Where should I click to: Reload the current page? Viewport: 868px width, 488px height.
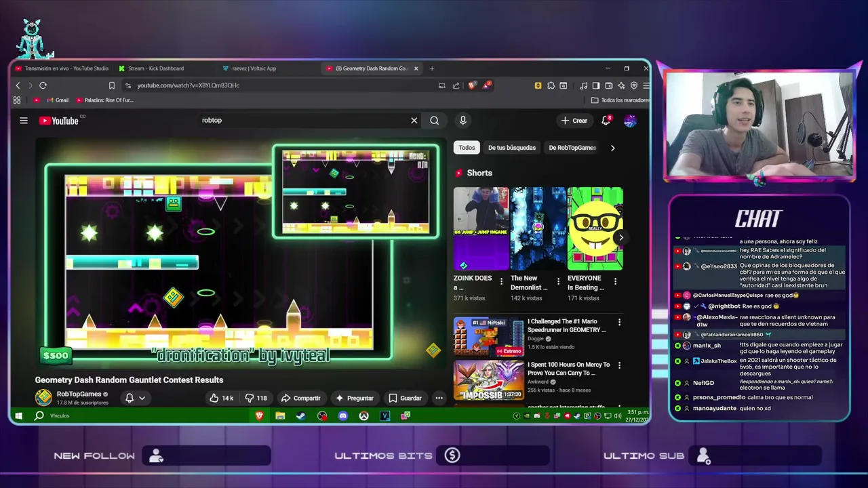(43, 85)
